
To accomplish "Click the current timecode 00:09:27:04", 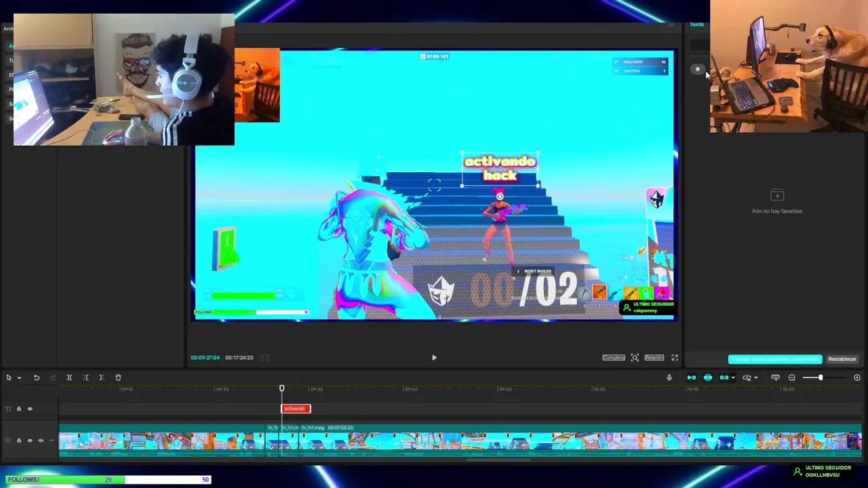I will pos(205,357).
